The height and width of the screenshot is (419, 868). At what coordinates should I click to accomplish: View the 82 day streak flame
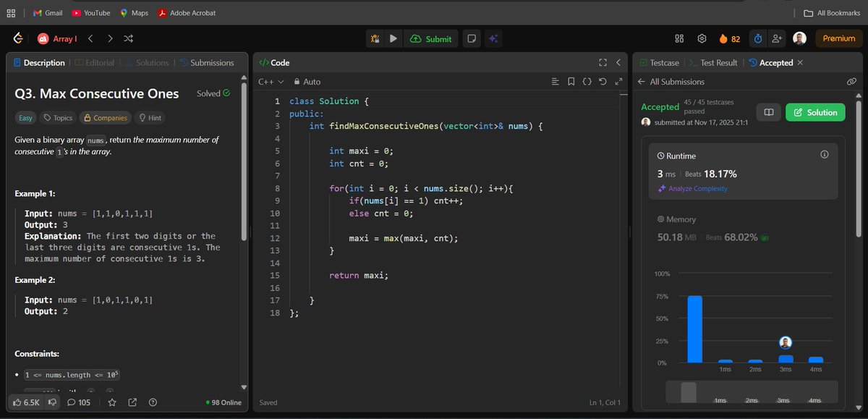point(730,39)
